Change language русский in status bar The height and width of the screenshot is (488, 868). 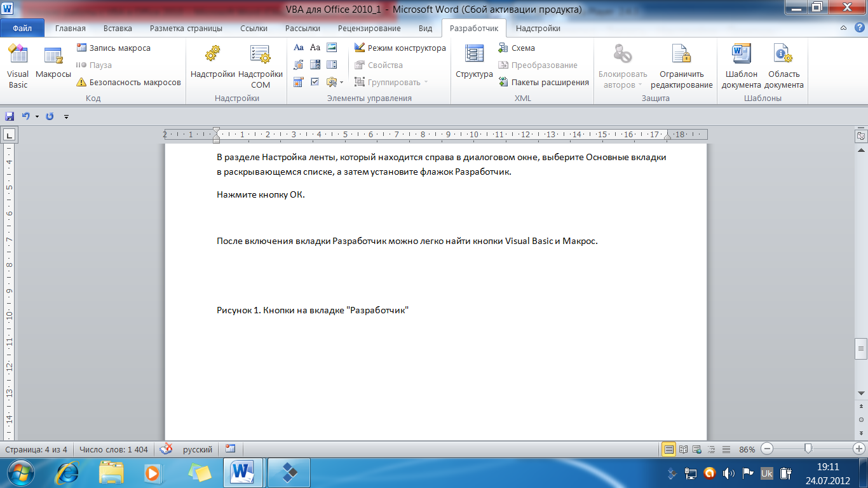click(x=198, y=449)
